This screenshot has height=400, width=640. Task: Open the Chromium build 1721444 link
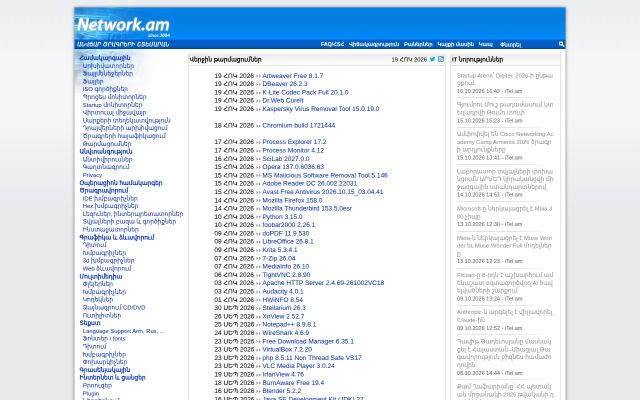pos(299,125)
